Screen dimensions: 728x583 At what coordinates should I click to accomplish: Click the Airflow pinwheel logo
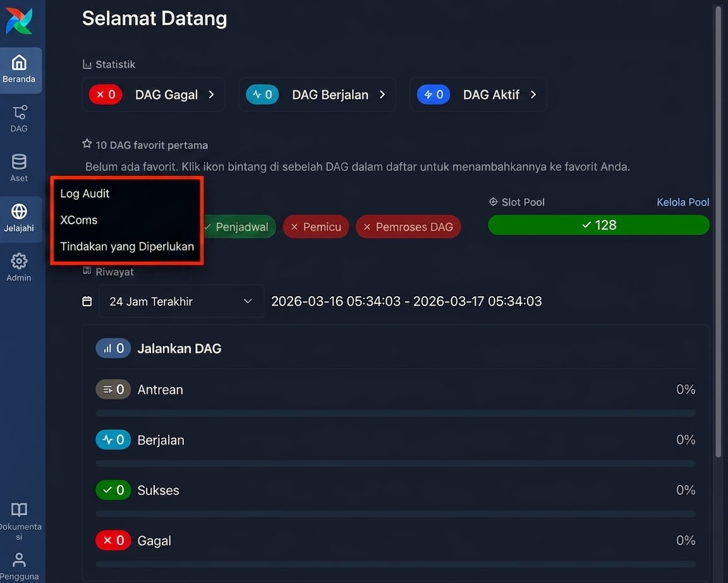click(x=19, y=21)
